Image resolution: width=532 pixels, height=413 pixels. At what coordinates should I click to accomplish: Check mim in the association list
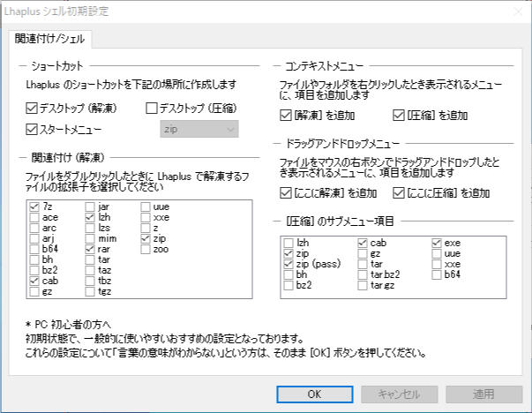[90, 238]
